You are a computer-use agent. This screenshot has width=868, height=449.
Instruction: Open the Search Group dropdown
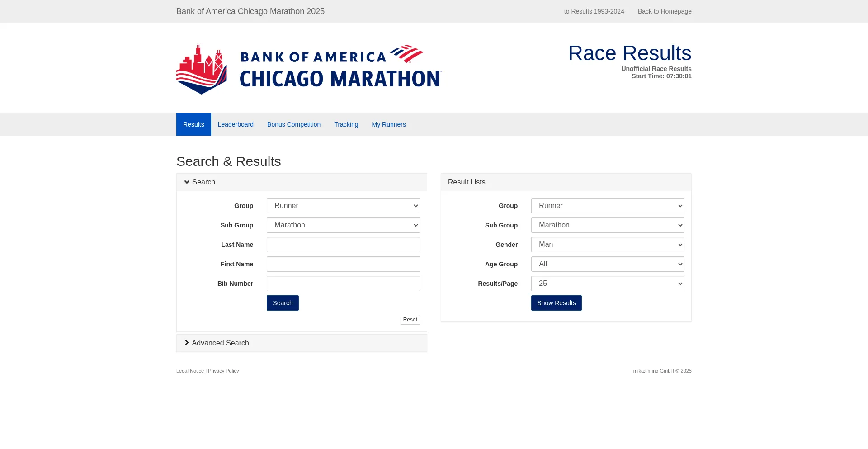click(343, 206)
